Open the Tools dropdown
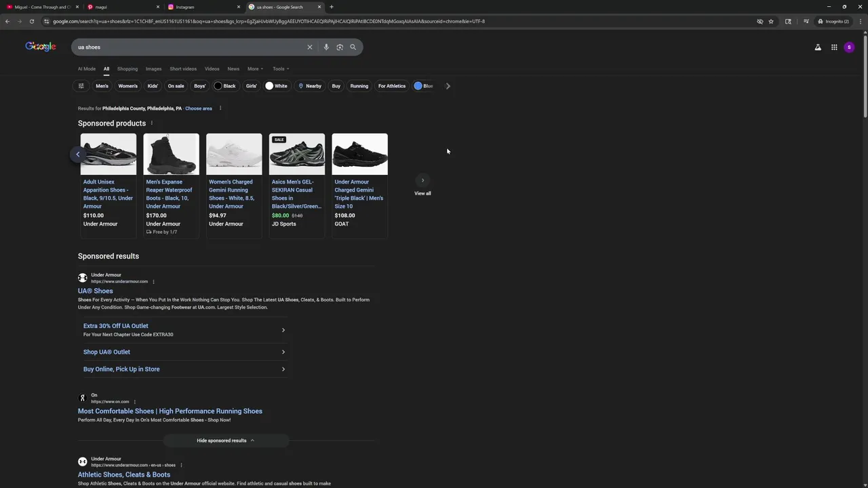This screenshot has height=488, width=868. pyautogui.click(x=281, y=69)
